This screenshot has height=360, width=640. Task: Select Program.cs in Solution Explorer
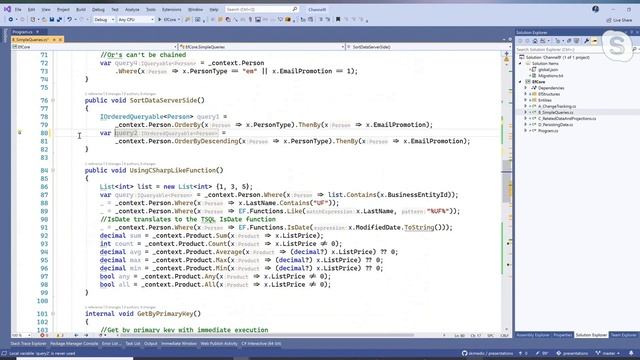point(548,131)
